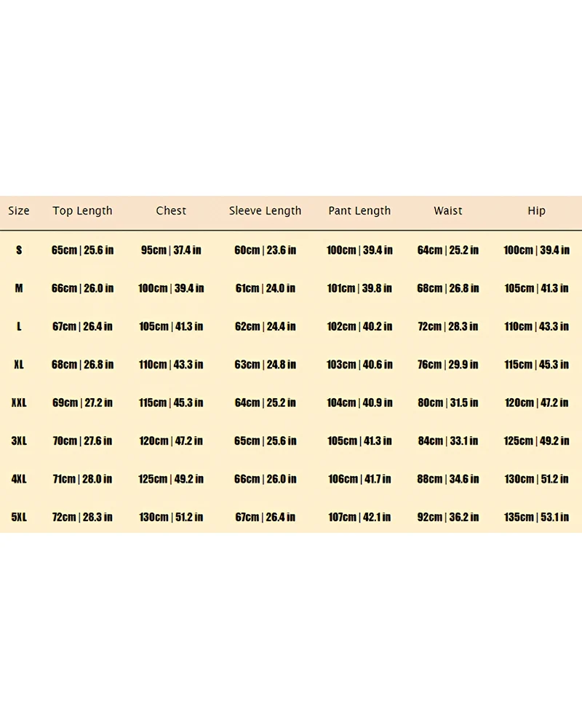Select the S size row label
582x728 pixels.
click(19, 250)
